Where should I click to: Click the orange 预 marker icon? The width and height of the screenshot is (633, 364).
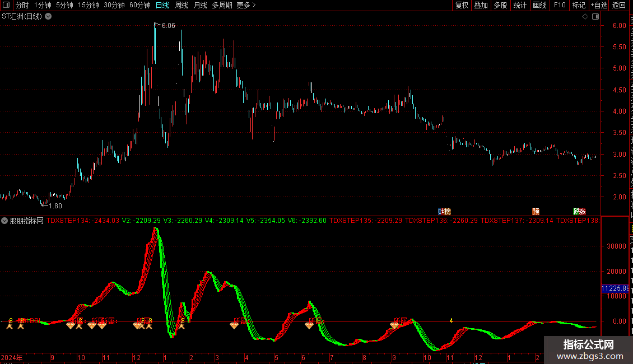click(x=536, y=212)
